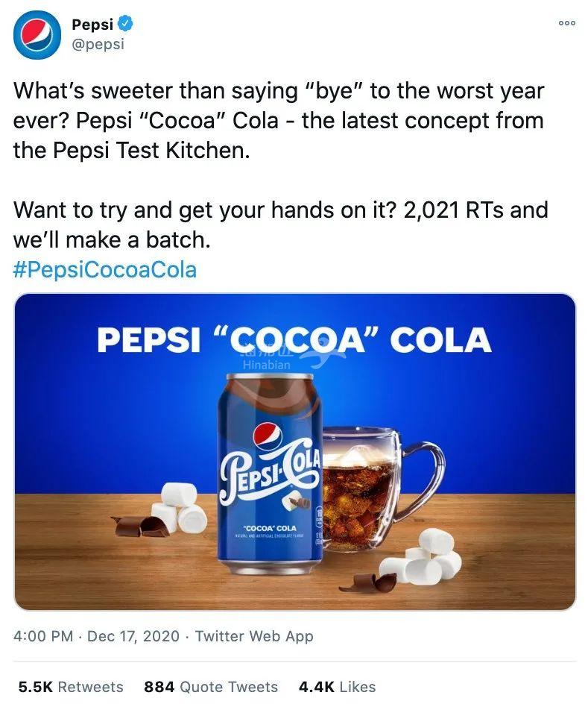Image resolution: width=588 pixels, height=710 pixels.
Task: View the 884 Quote Tweets
Action: (211, 686)
